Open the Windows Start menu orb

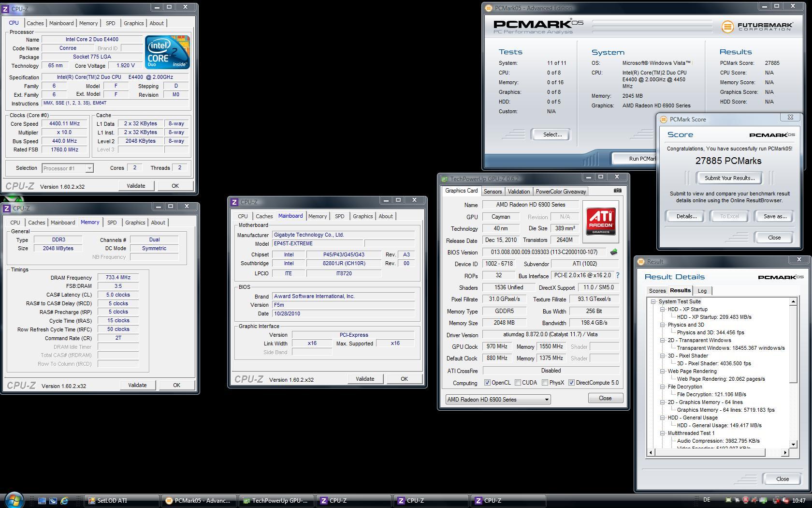(x=14, y=500)
